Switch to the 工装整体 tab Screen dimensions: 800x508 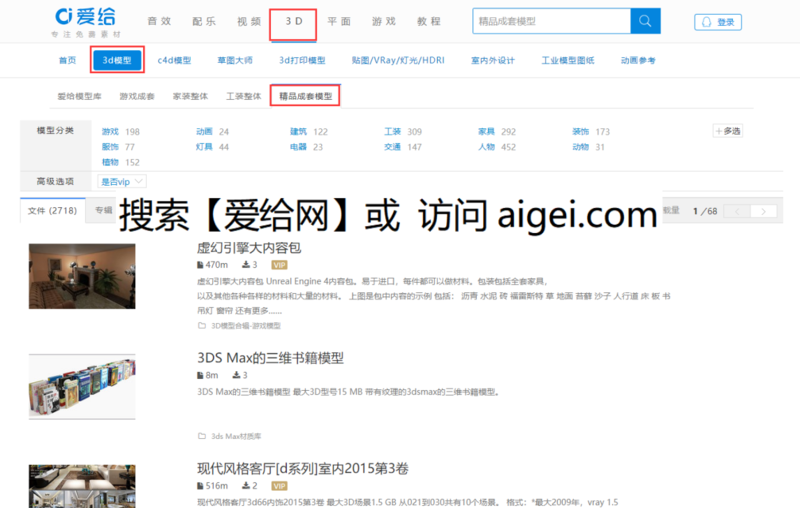pos(243,96)
